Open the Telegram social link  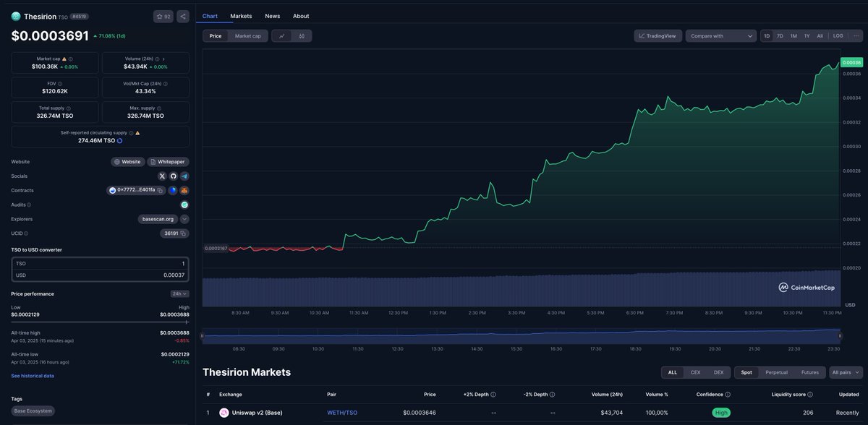184,176
